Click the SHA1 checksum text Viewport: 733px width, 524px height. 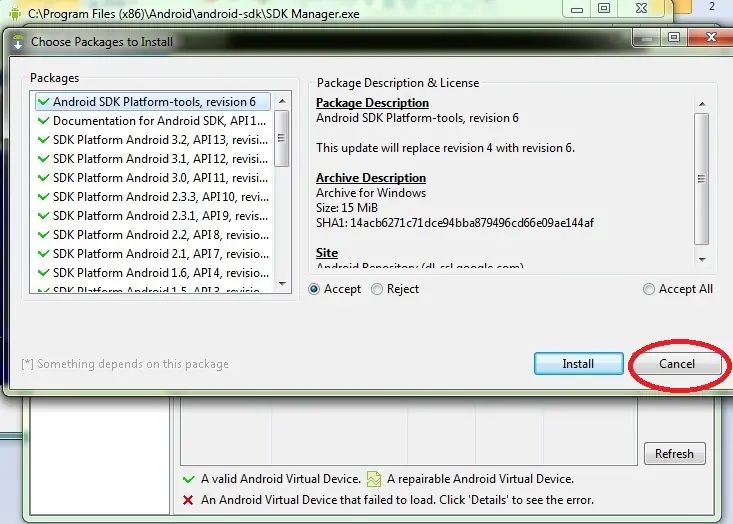(x=455, y=223)
